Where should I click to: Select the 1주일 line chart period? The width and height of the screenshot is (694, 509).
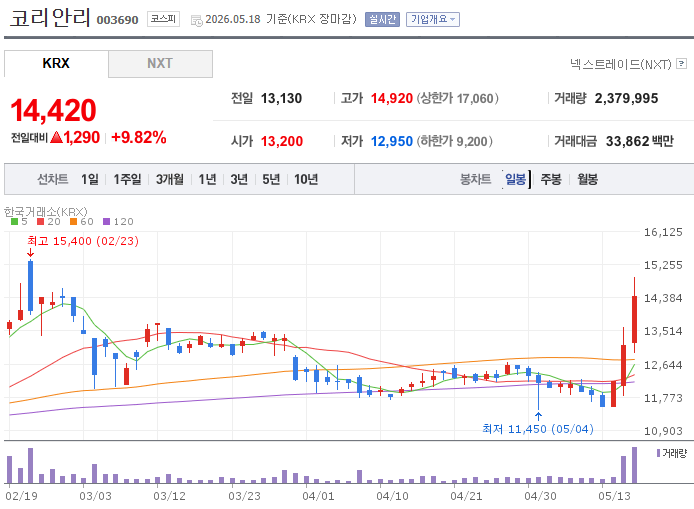pyautogui.click(x=127, y=179)
